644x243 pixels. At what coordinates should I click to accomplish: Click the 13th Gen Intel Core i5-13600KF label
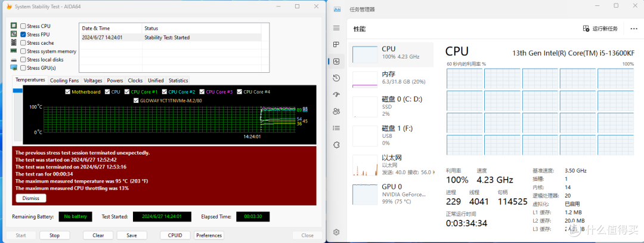572,53
